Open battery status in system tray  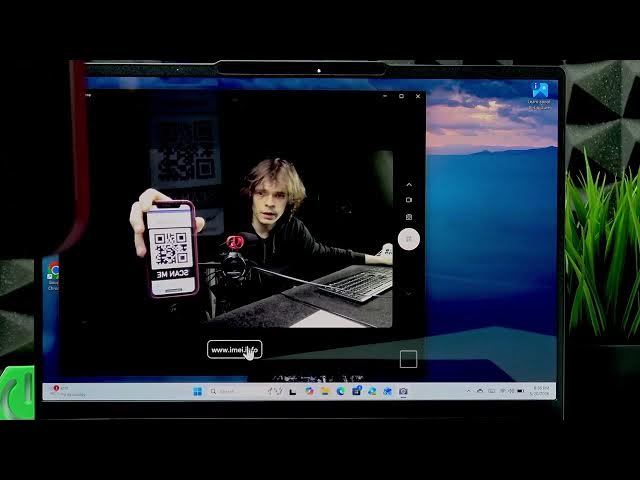pos(521,391)
